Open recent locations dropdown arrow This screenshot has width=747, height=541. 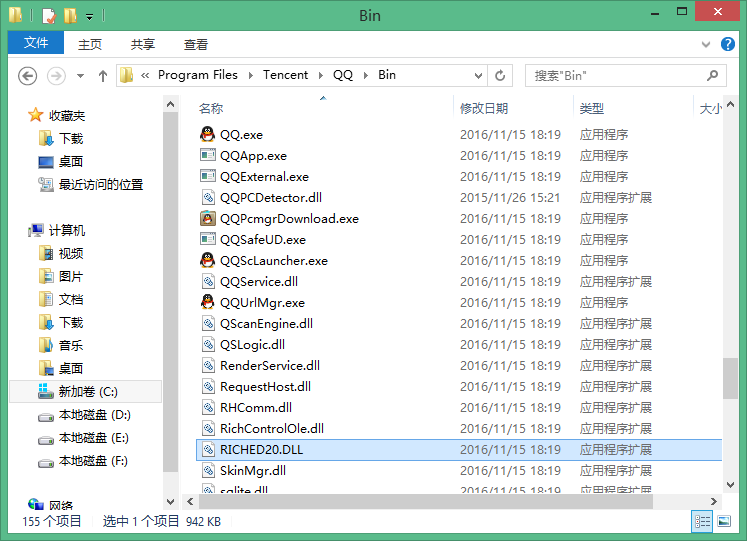click(81, 76)
